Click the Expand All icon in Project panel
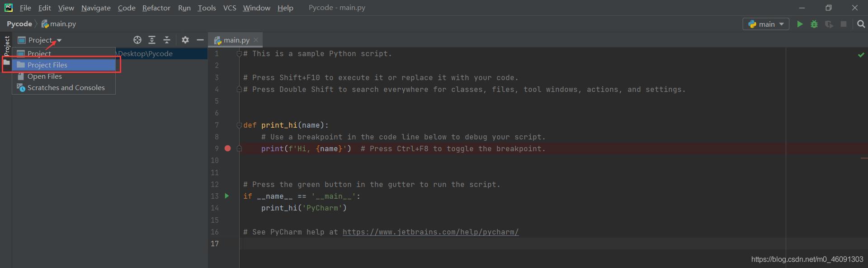The height and width of the screenshot is (268, 868). (x=152, y=40)
